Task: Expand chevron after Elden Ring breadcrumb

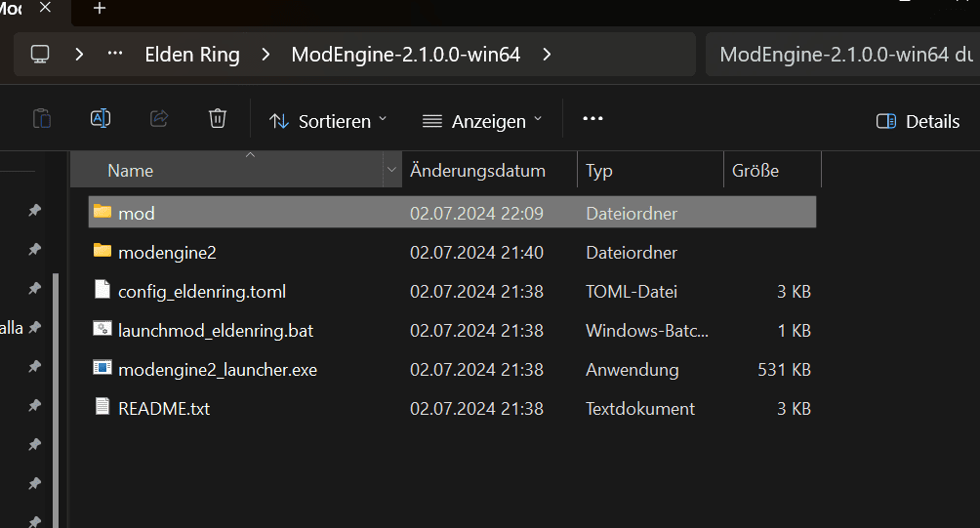Action: point(265,55)
